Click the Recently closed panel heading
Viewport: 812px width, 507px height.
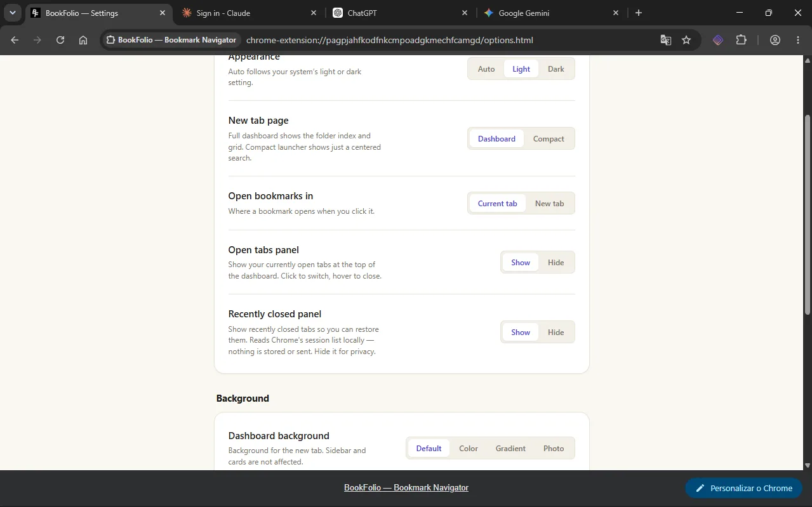[x=275, y=314]
